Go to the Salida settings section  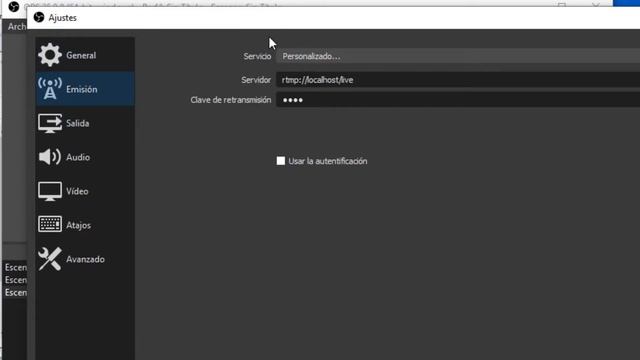pos(85,123)
